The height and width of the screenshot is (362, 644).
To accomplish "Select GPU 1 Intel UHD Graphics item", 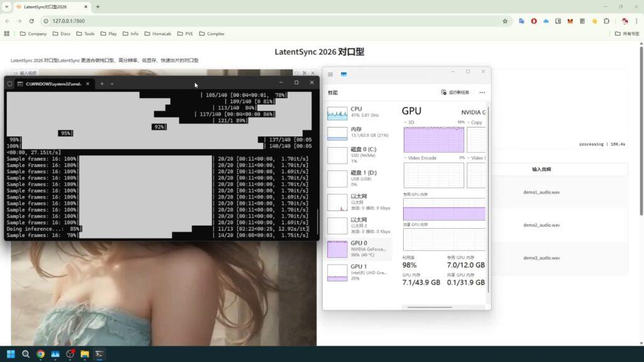I will click(x=359, y=272).
